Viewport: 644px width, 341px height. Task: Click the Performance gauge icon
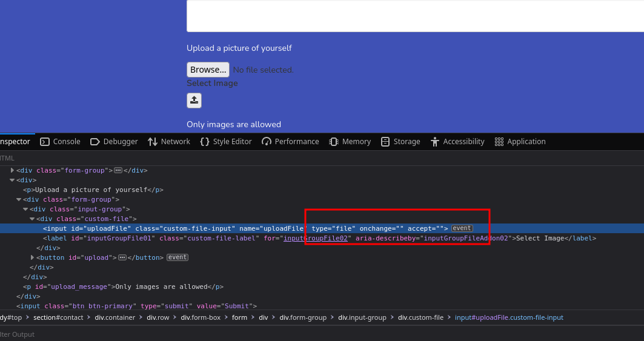267,142
